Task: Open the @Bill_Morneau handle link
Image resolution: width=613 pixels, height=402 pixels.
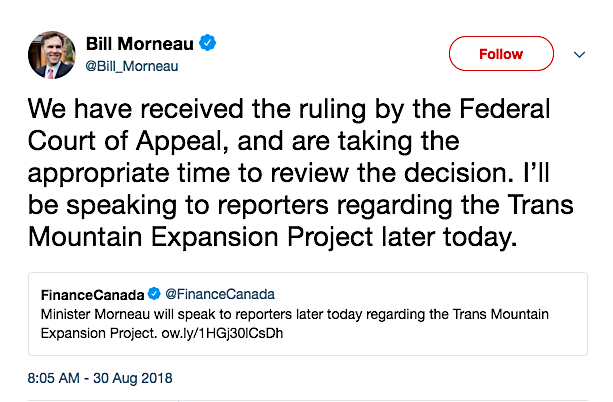Action: coord(135,66)
